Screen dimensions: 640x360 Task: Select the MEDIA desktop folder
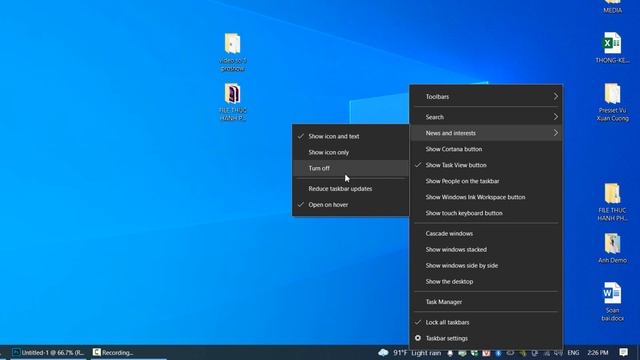[612, 7]
